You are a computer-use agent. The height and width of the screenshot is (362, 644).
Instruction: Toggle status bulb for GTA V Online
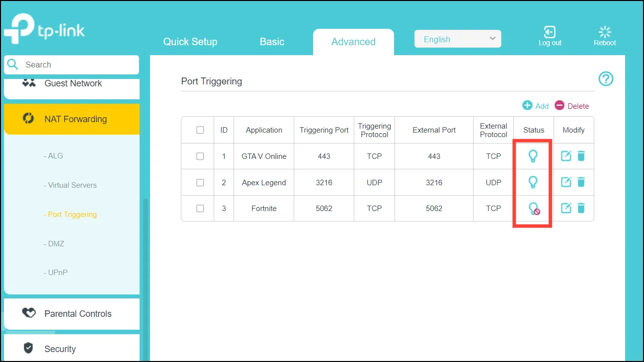[x=533, y=156]
